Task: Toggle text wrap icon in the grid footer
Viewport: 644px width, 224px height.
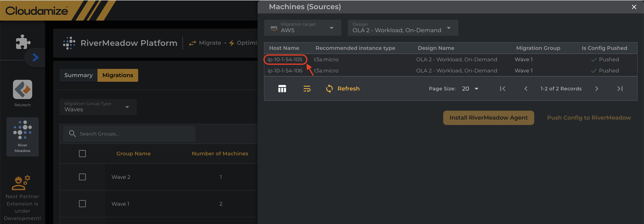Action: (307, 89)
